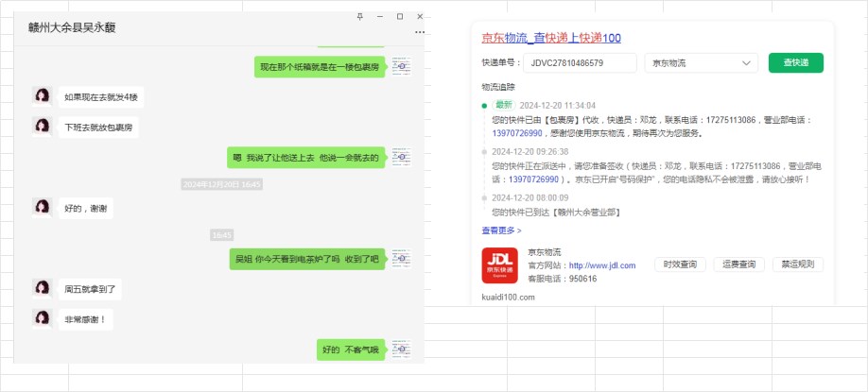Pin the chat window with the pin icon

[x=360, y=17]
